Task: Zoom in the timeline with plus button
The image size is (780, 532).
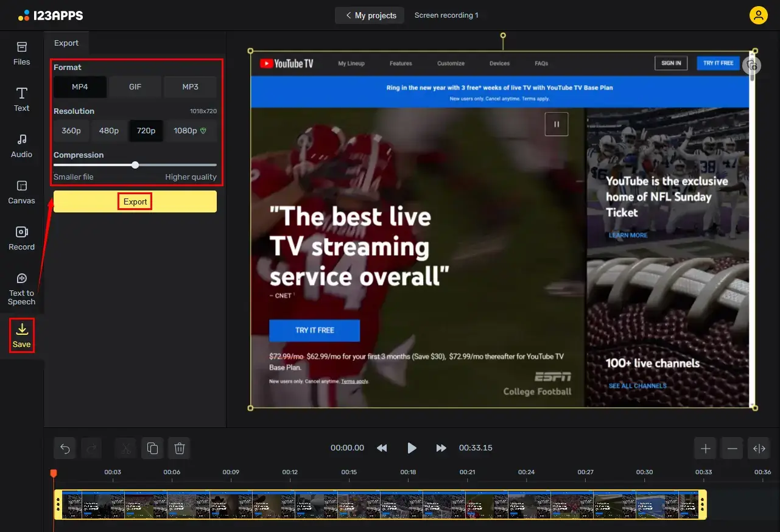Action: 706,449
